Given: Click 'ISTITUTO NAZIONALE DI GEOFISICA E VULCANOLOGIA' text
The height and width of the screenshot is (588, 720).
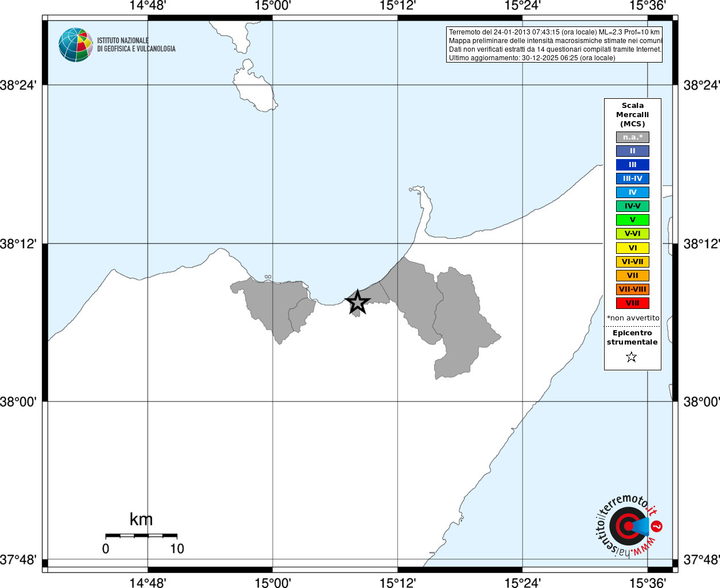Looking at the screenshot, I should 136,45.
